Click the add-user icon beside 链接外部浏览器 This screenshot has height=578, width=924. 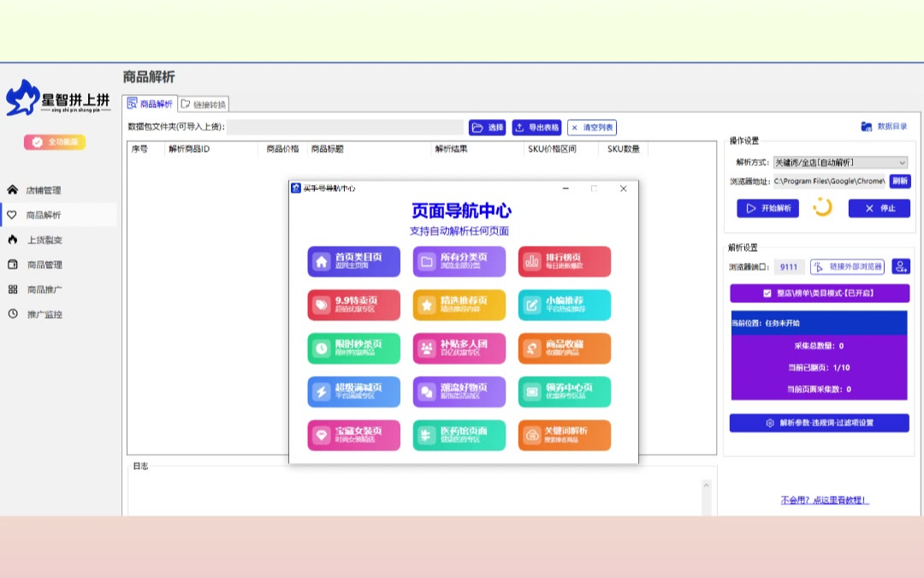coord(900,267)
